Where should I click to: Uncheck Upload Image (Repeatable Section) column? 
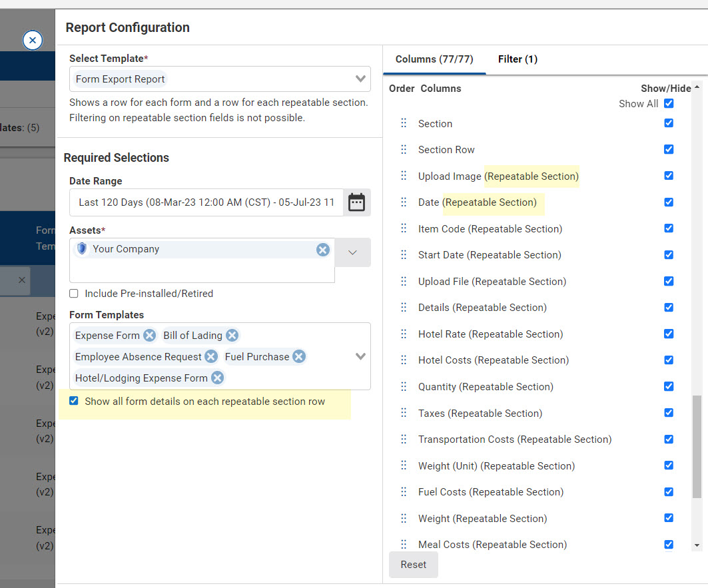(669, 175)
